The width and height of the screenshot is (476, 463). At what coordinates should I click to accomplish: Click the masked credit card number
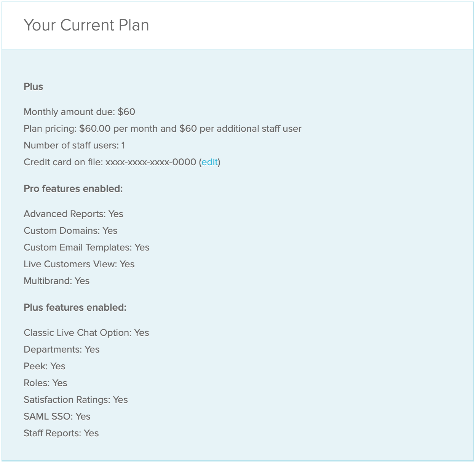(x=150, y=163)
